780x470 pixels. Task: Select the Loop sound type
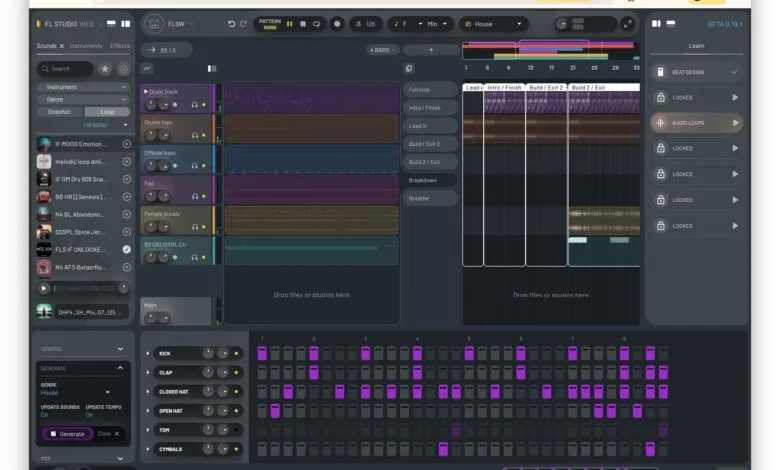coord(107,112)
